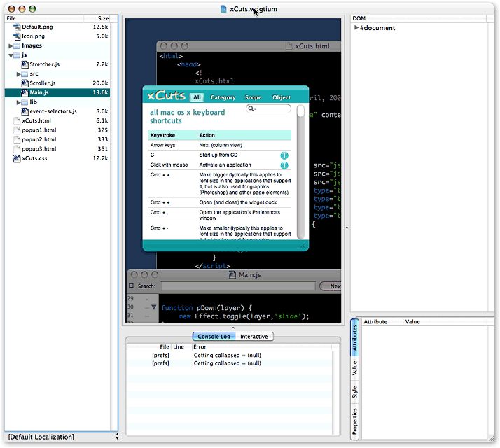Click info icon on Start up from CD row
The height and width of the screenshot is (448, 500).
coord(284,155)
